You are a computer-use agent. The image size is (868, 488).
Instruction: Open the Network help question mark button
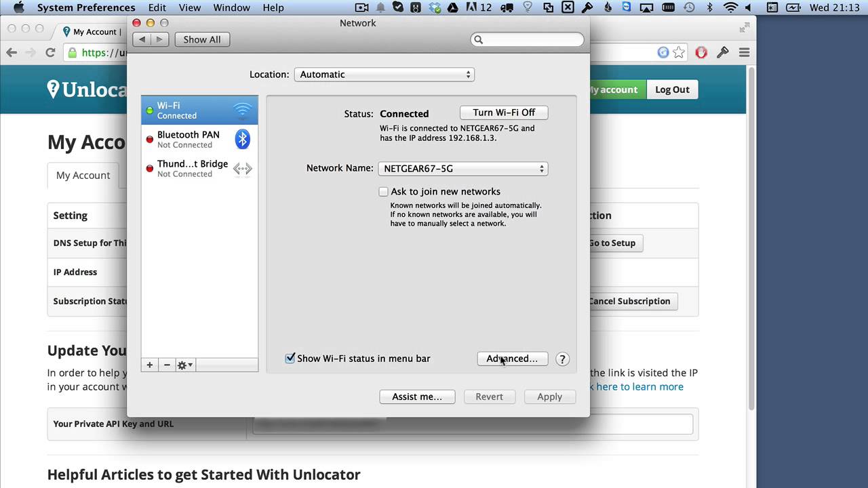point(562,359)
